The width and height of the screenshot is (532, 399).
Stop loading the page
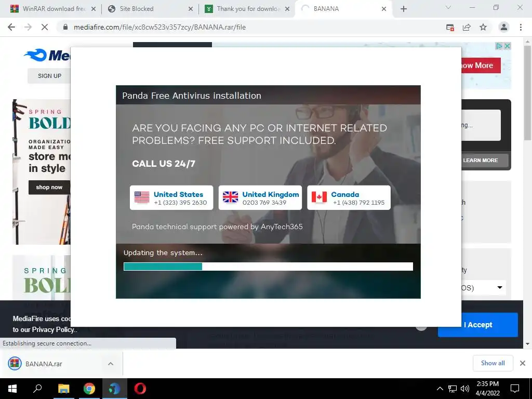tap(45, 27)
